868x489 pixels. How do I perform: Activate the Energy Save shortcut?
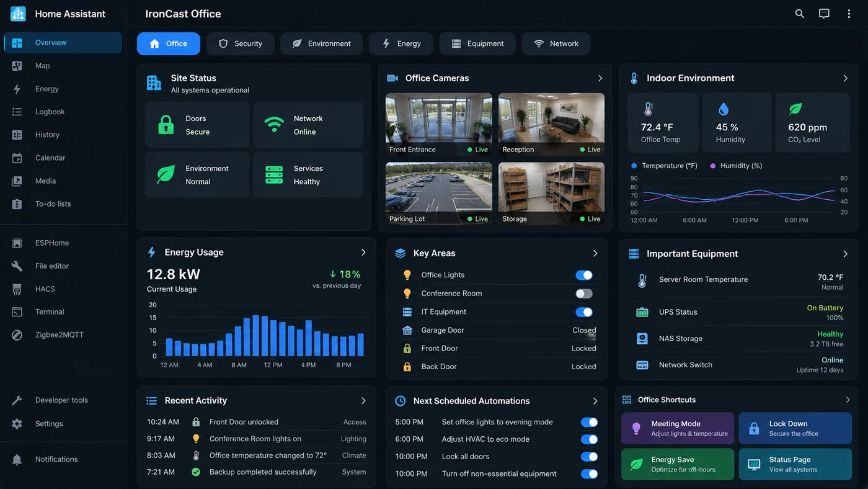678,464
